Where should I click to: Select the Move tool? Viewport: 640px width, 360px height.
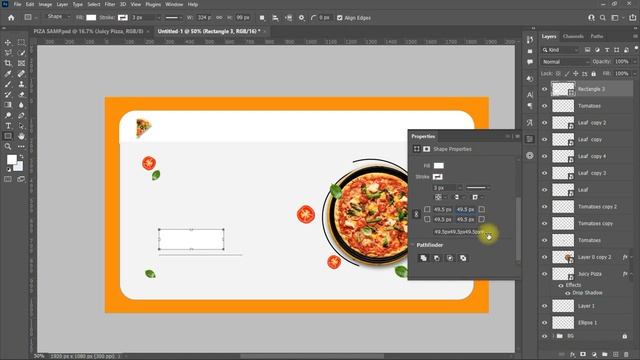[8, 42]
